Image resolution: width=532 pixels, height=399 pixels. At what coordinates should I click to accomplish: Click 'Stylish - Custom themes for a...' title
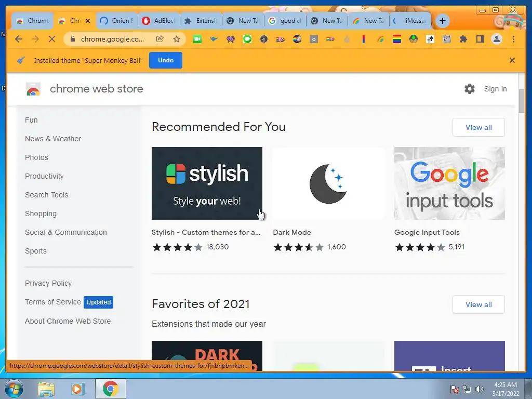point(206,232)
